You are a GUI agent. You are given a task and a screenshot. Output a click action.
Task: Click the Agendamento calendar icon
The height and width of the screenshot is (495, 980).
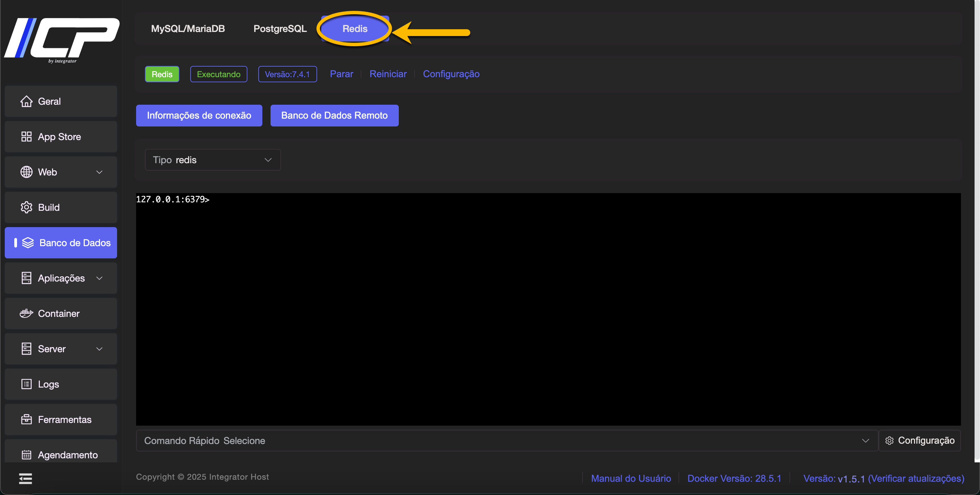pos(26,455)
